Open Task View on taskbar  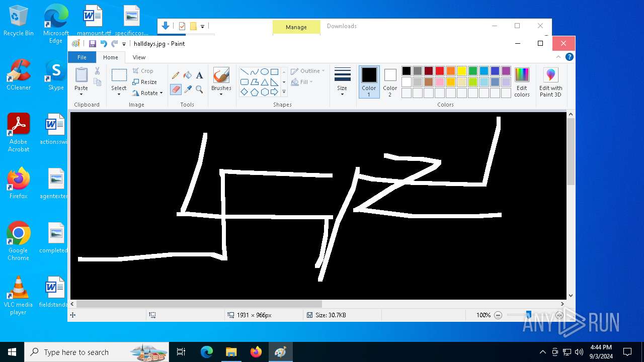click(x=181, y=352)
